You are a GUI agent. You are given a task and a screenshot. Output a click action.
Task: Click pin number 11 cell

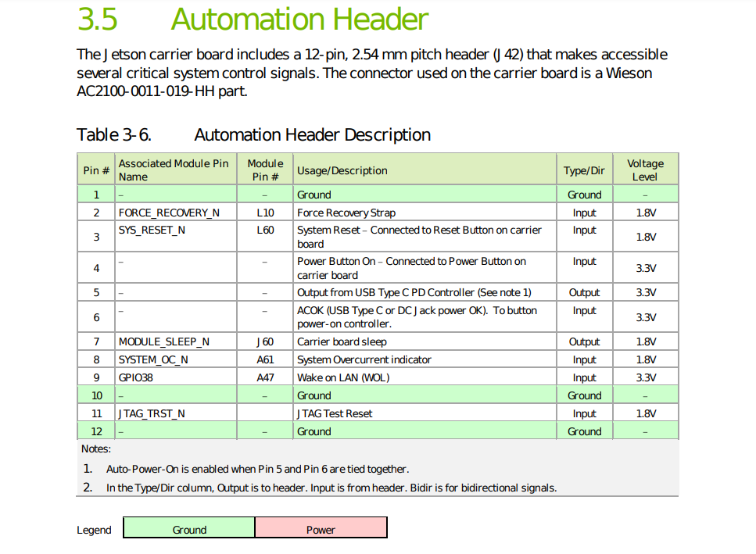coord(96,413)
